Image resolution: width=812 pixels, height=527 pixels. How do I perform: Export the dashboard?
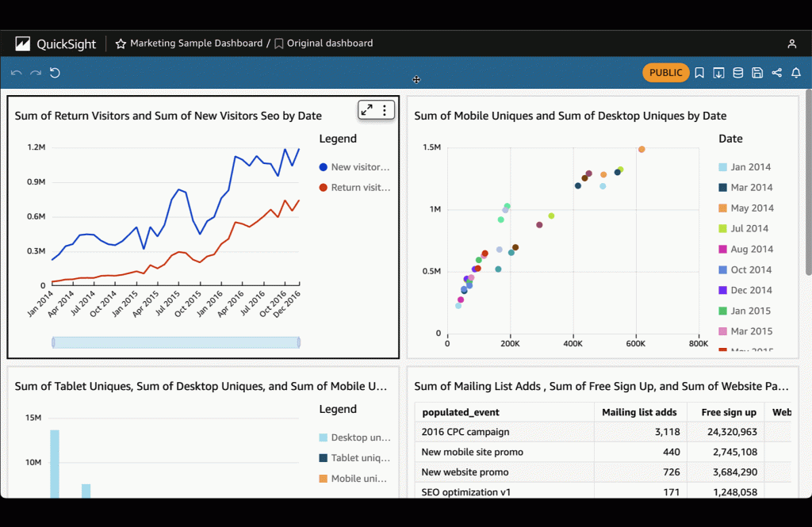point(718,72)
